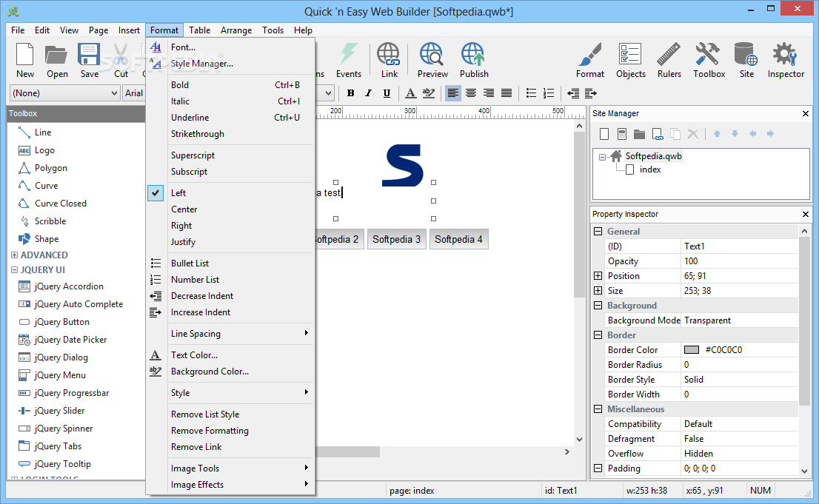Click the Save toolbar icon
819x504 pixels.
tap(89, 54)
